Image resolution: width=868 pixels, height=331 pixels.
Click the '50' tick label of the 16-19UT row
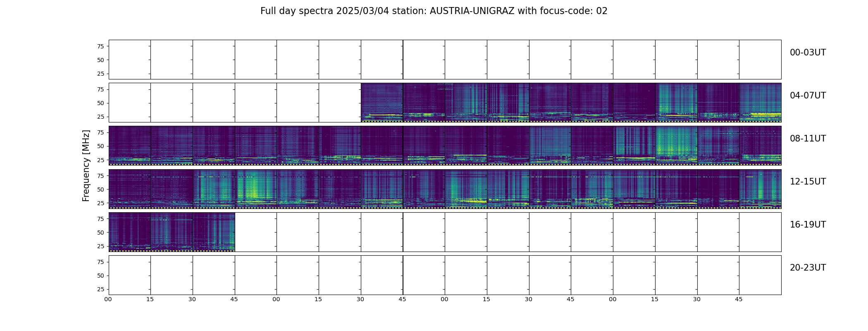(100, 233)
